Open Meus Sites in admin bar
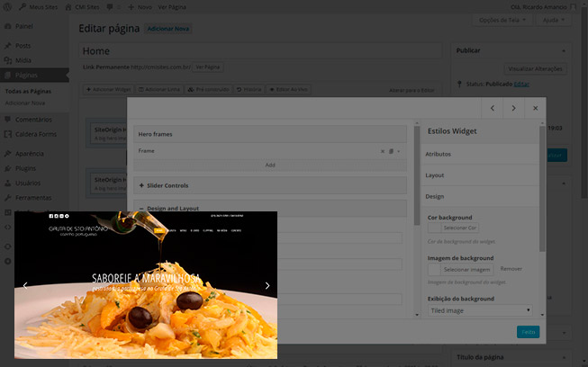This screenshot has height=367, width=588. pyautogui.click(x=38, y=6)
